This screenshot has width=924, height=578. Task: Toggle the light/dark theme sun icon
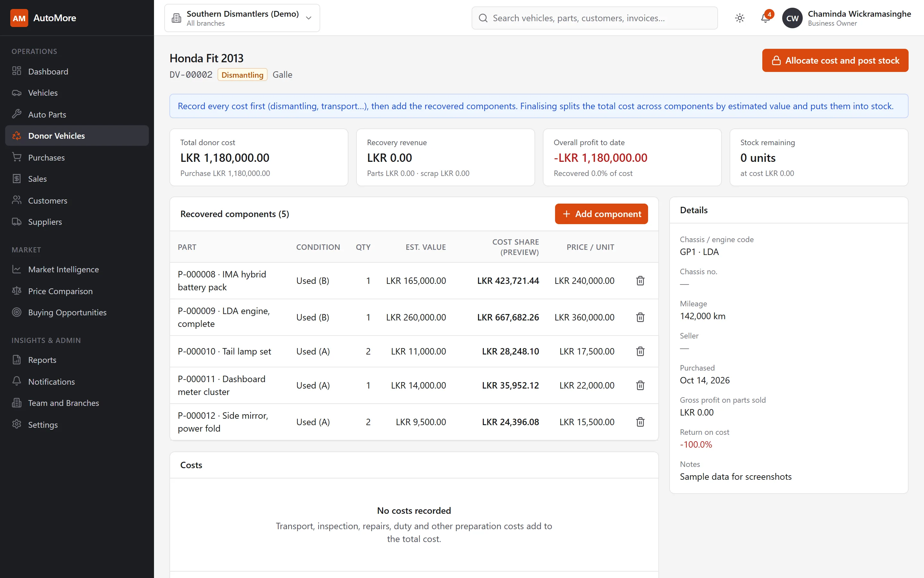(x=740, y=18)
